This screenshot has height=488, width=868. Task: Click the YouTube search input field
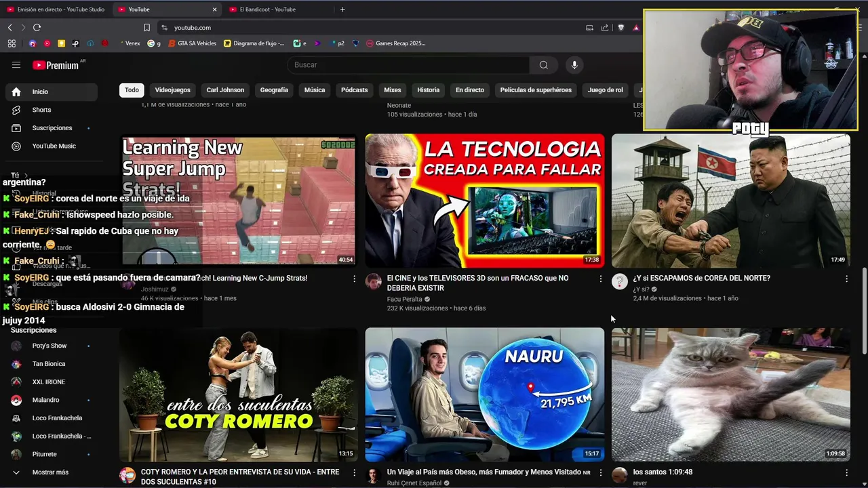[x=409, y=65]
